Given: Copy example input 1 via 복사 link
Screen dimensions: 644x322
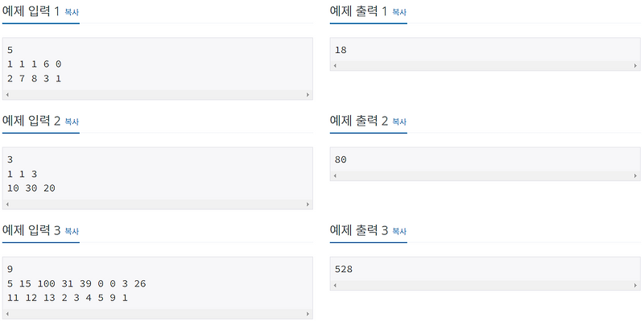Looking at the screenshot, I should pyautogui.click(x=72, y=13).
